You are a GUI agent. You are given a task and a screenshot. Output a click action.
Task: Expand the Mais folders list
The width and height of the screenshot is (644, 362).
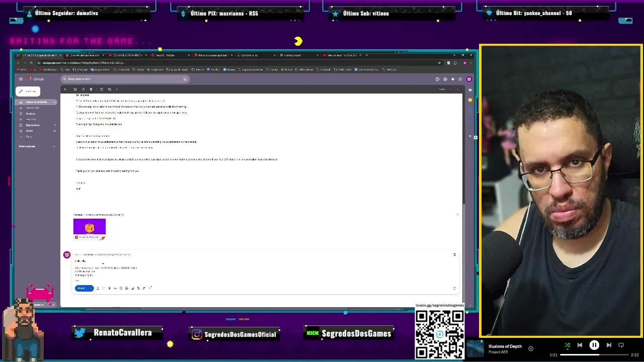[29, 136]
